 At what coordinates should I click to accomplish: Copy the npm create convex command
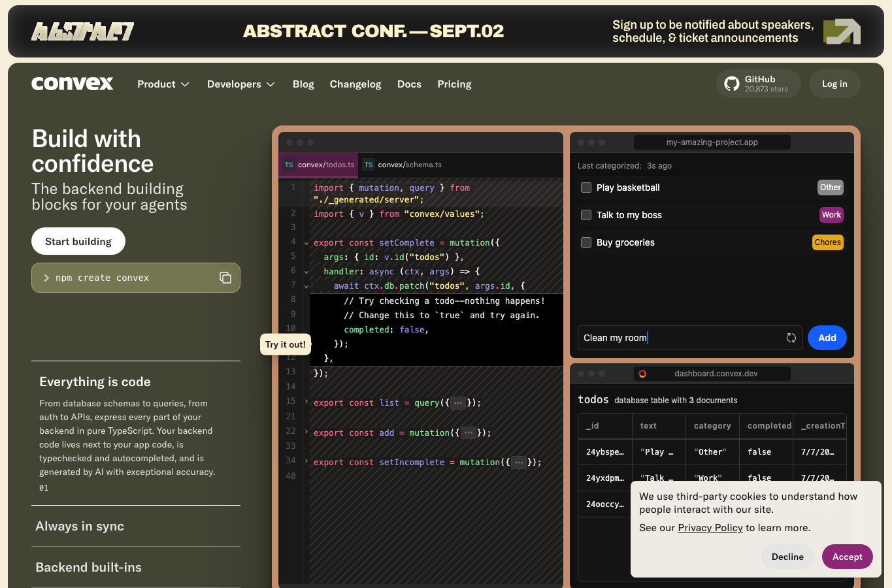click(x=225, y=278)
